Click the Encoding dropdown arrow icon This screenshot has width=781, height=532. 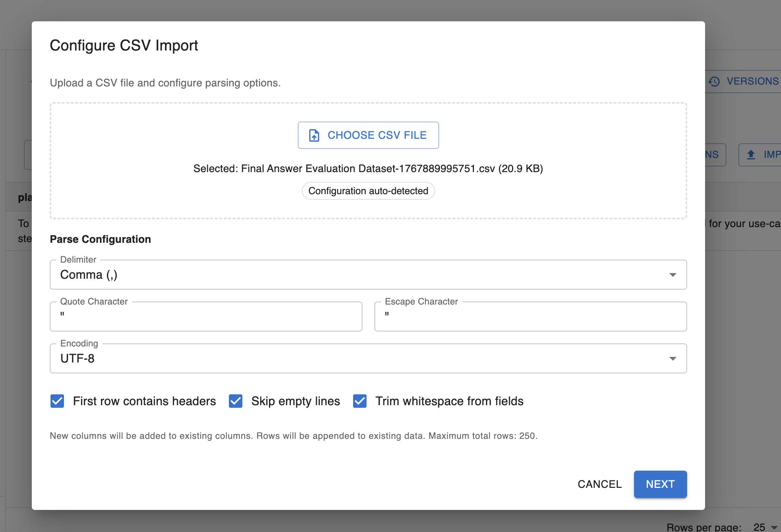point(673,359)
